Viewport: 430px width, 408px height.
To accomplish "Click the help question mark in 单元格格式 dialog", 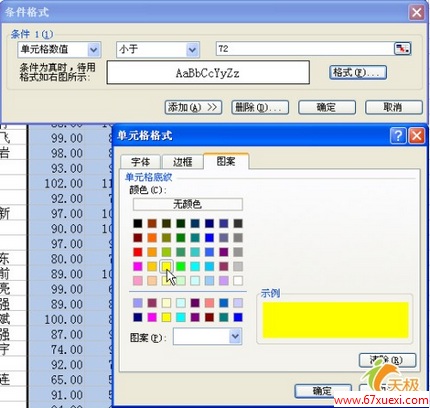I will (398, 136).
